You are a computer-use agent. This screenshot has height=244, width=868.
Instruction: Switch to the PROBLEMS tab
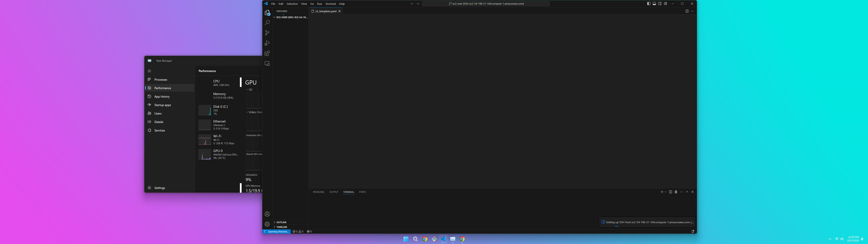[318, 192]
